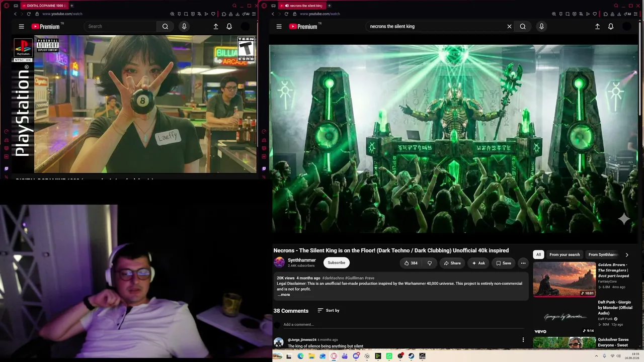Open new tab in right browser window

click(330, 6)
